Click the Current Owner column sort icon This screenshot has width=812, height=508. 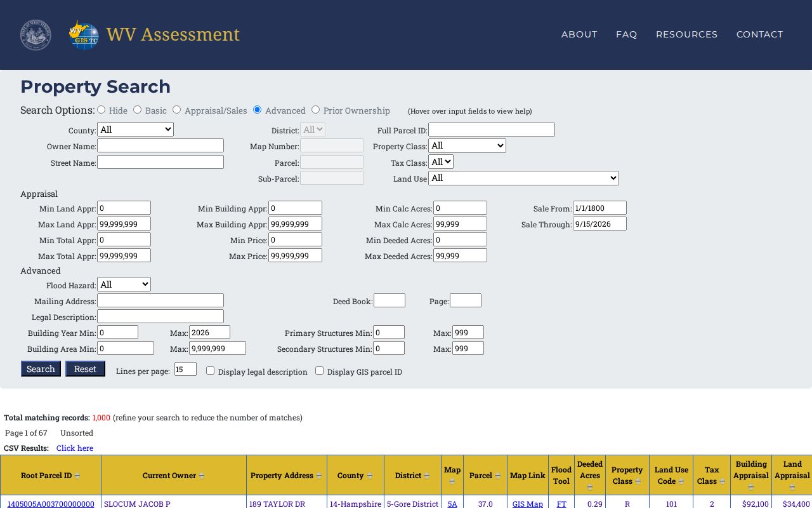click(202, 476)
